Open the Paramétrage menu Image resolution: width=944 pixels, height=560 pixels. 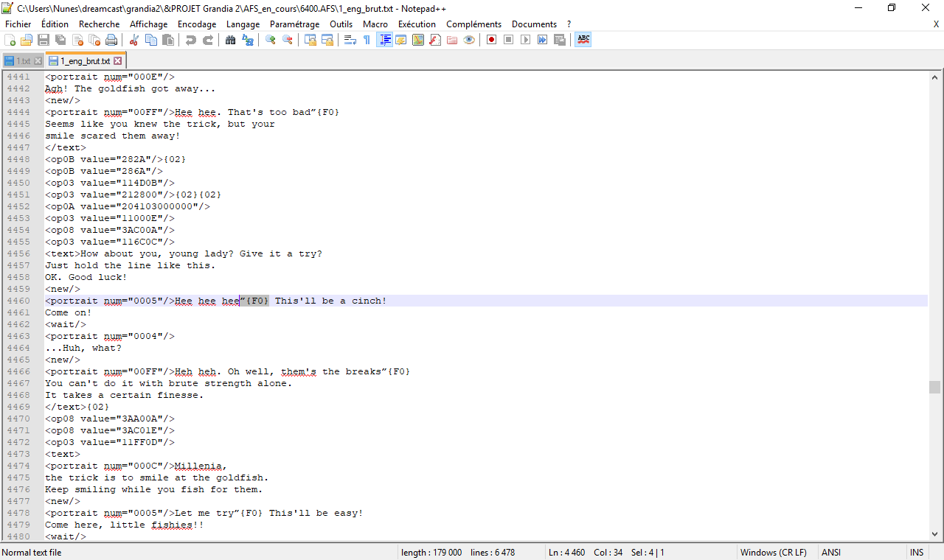coord(295,24)
